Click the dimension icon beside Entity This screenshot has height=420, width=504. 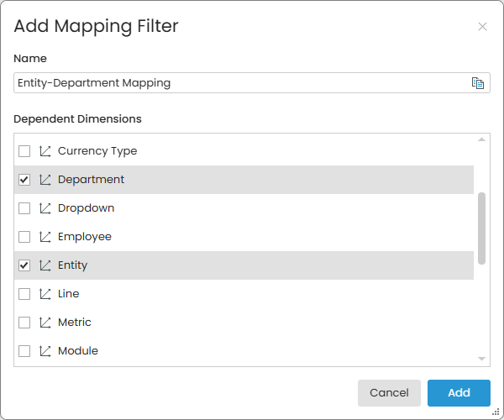(45, 265)
